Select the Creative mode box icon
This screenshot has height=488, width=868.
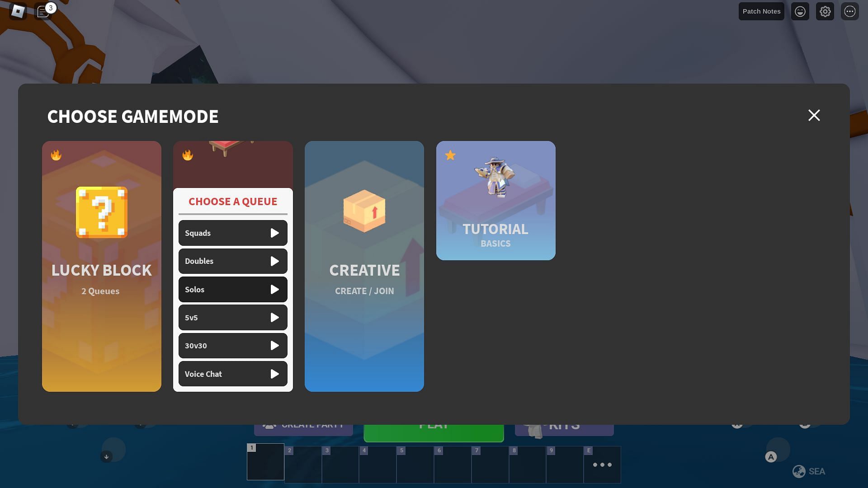click(x=364, y=212)
